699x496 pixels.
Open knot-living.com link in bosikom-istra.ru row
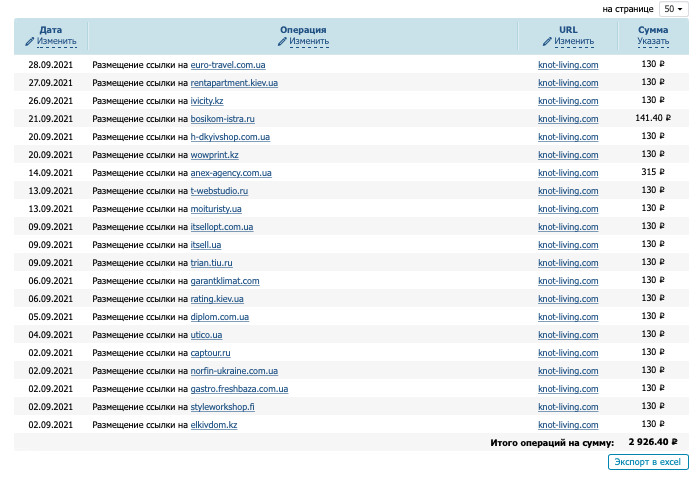[568, 119]
